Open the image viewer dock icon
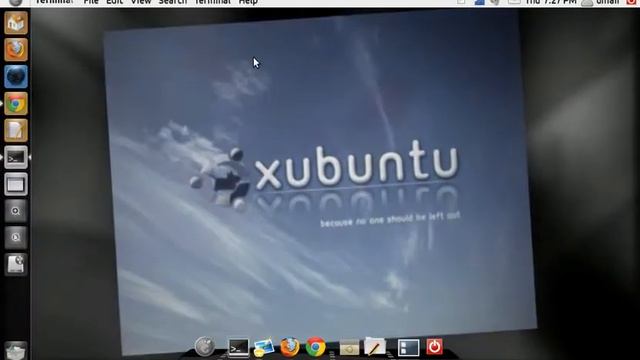This screenshot has height=360, width=640. click(x=264, y=348)
